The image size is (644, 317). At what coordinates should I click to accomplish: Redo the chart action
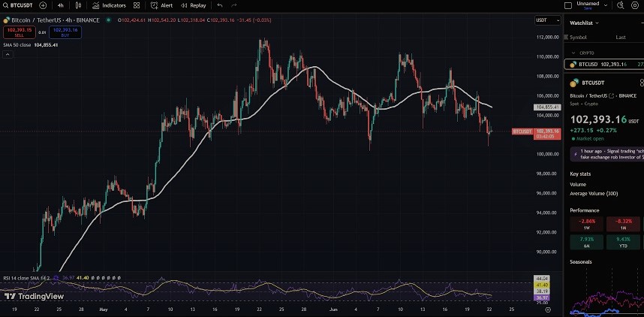234,5
